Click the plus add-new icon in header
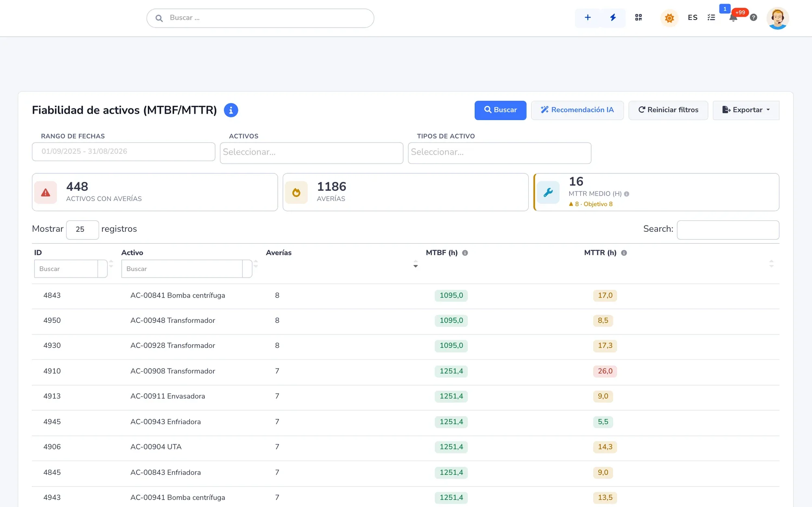This screenshot has height=507, width=812. 587,17
